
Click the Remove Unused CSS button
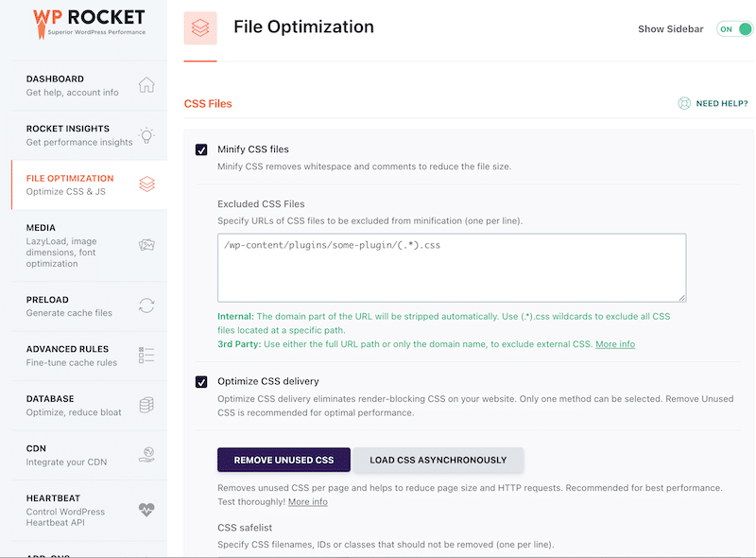click(x=283, y=460)
